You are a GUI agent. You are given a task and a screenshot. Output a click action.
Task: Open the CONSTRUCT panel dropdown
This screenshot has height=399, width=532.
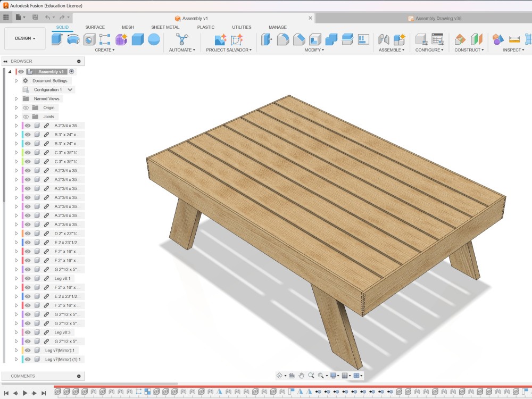[x=469, y=50]
